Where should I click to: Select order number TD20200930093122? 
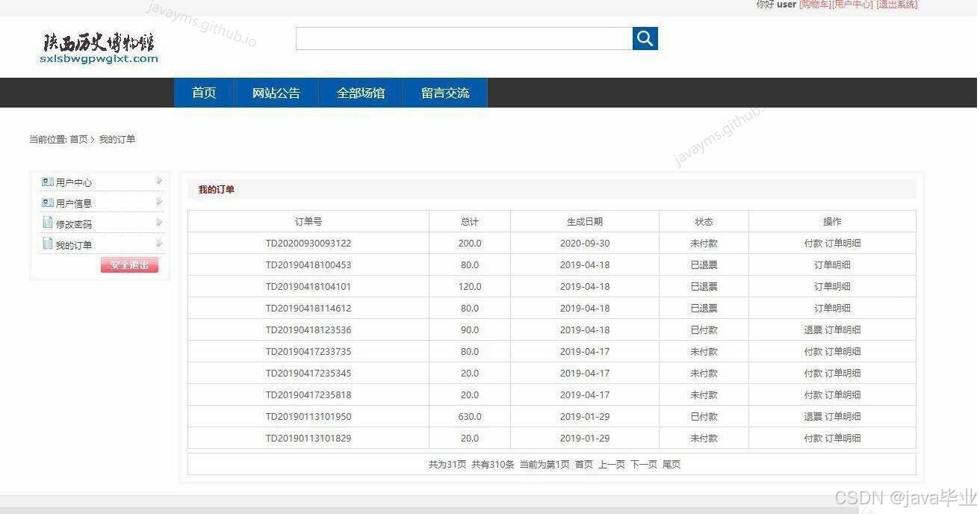tap(308, 244)
